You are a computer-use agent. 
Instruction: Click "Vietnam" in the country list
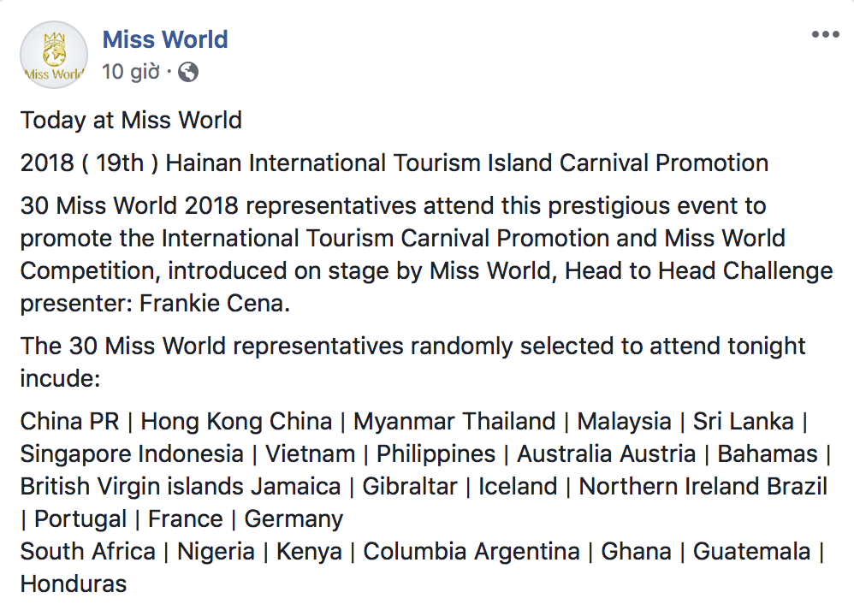click(310, 454)
